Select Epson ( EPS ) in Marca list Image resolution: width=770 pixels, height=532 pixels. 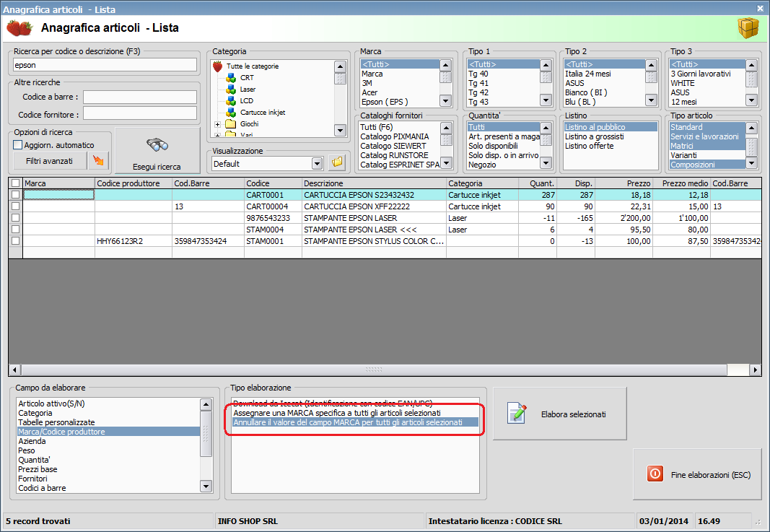(x=399, y=102)
